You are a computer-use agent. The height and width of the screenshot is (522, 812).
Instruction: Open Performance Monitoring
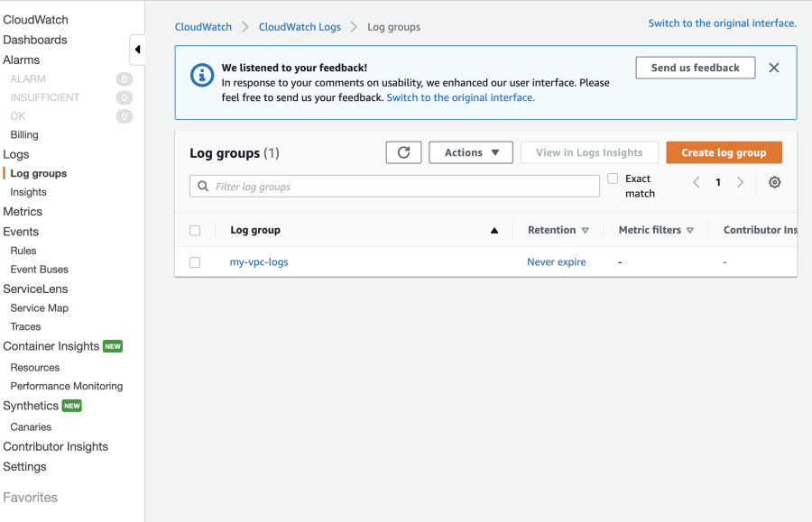[67, 386]
